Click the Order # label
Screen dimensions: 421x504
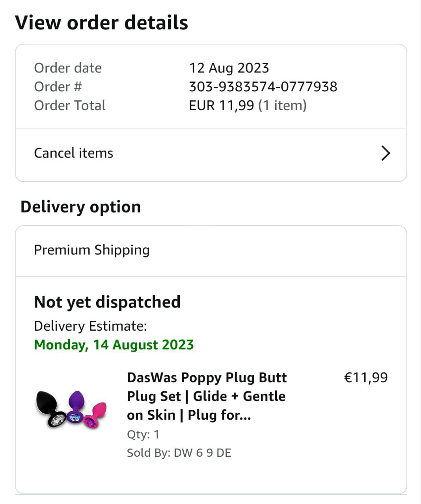[58, 87]
